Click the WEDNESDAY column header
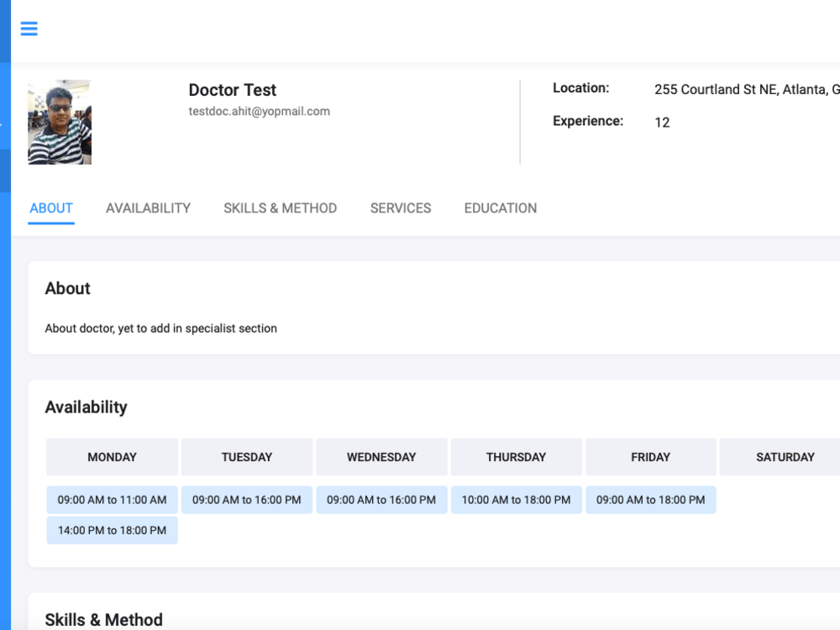This screenshot has width=840, height=630. click(381, 457)
